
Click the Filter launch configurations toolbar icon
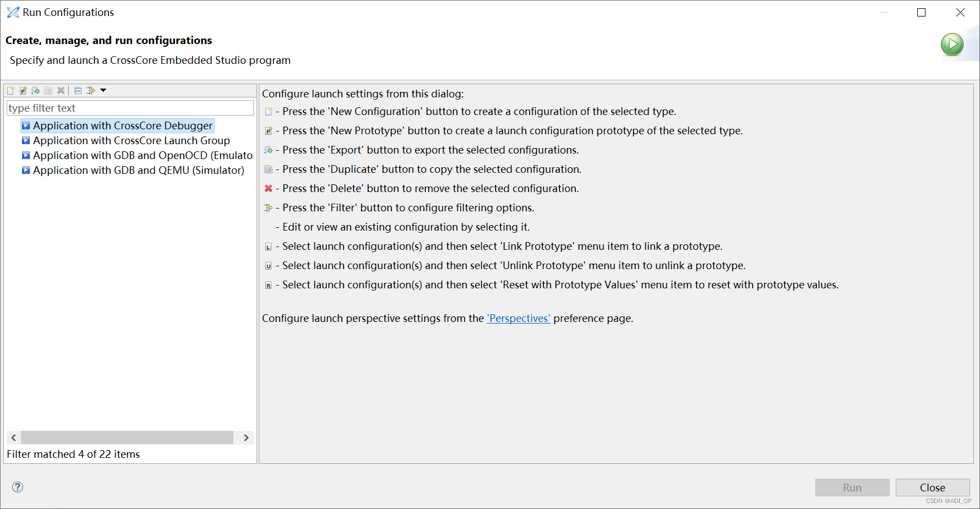pyautogui.click(x=91, y=90)
